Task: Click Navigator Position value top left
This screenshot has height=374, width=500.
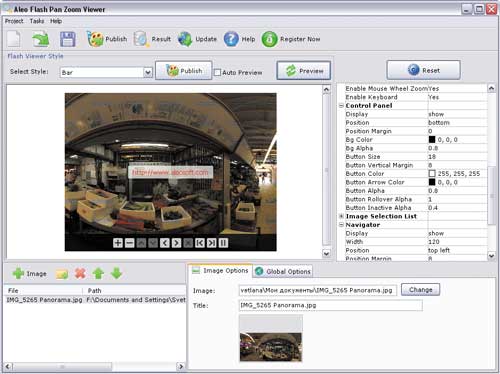Action: coord(439,250)
